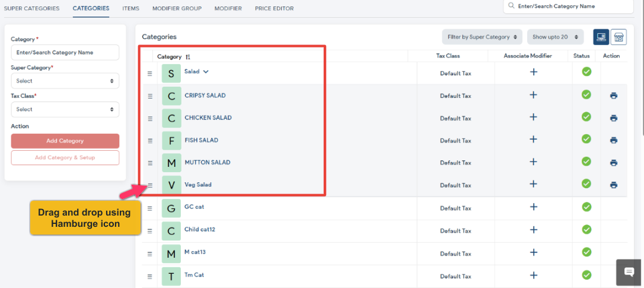
Task: Open Filter by Super Category dropdown
Action: pos(482,37)
